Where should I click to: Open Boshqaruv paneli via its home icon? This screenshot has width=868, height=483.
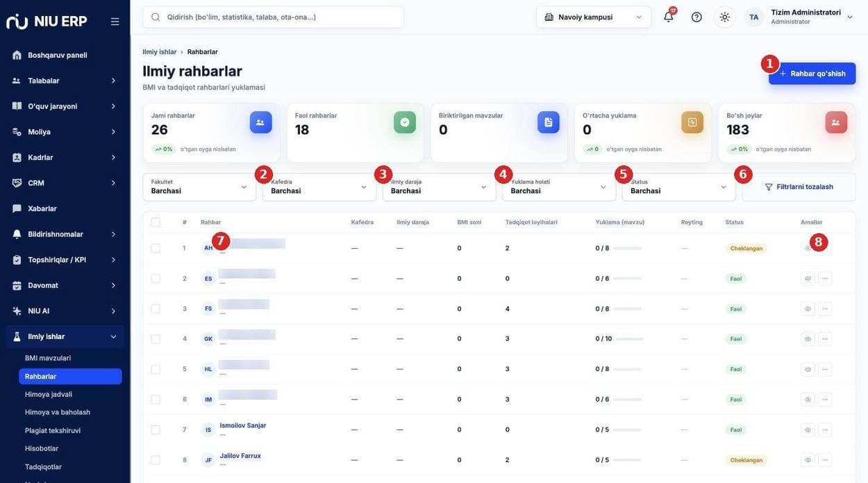pyautogui.click(x=17, y=55)
